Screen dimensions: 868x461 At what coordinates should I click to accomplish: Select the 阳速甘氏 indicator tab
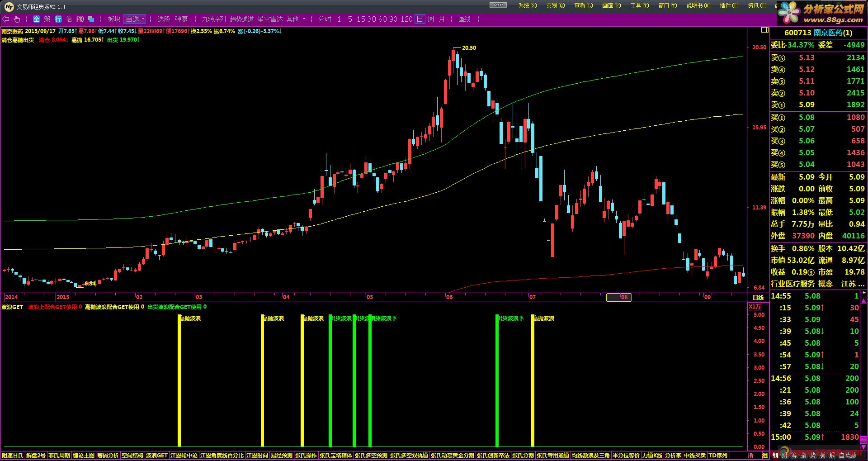(x=13, y=455)
